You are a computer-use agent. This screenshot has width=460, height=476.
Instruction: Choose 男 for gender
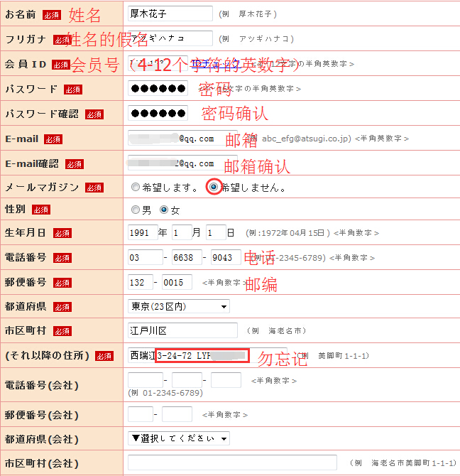(x=136, y=210)
